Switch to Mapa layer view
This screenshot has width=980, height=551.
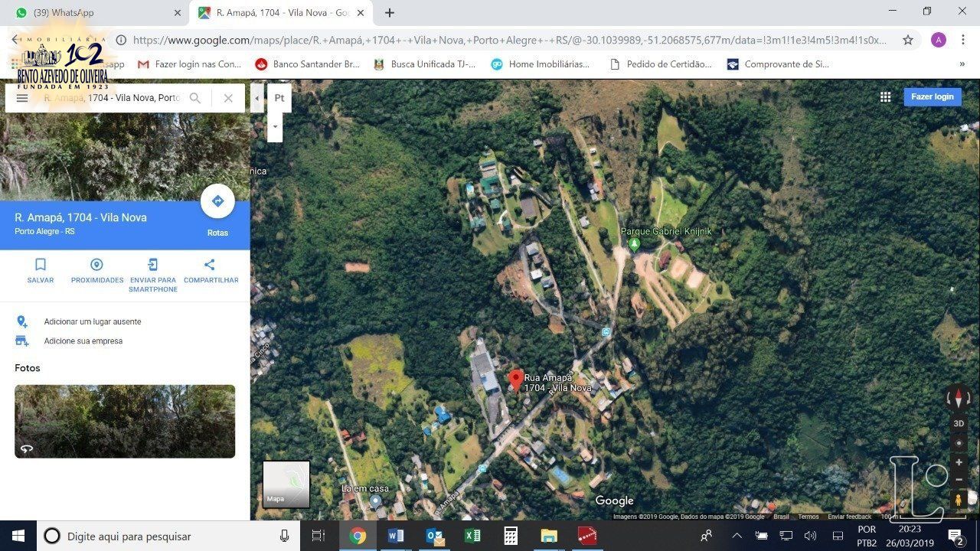point(286,484)
